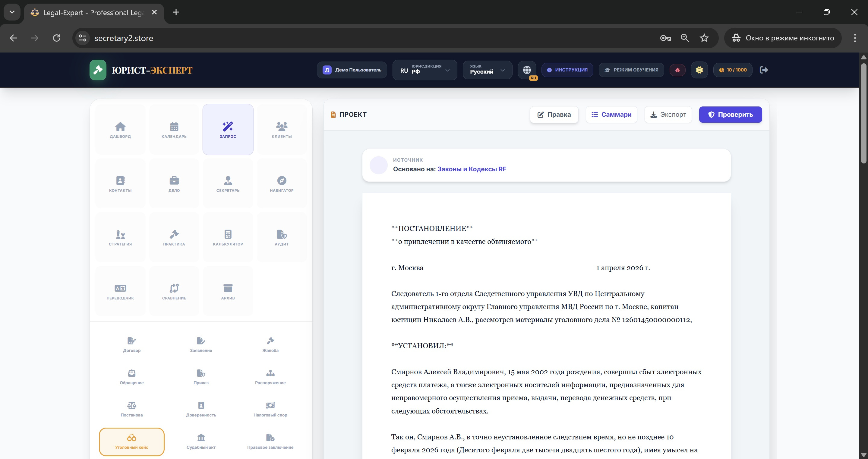Click the Проверить button
Image resolution: width=868 pixels, height=459 pixels.
(730, 115)
